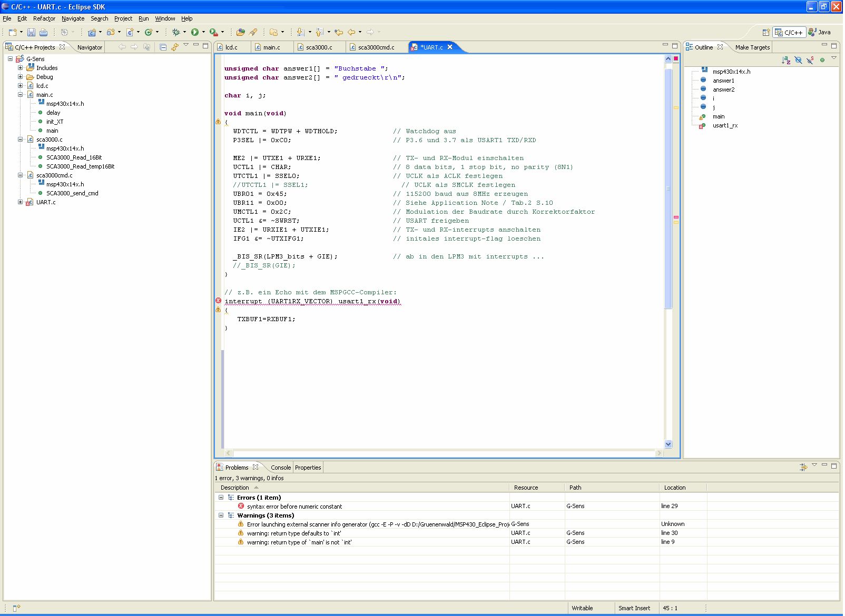Click editor horizontal scrollbar track
The height and width of the screenshot is (616, 845).
click(x=444, y=453)
